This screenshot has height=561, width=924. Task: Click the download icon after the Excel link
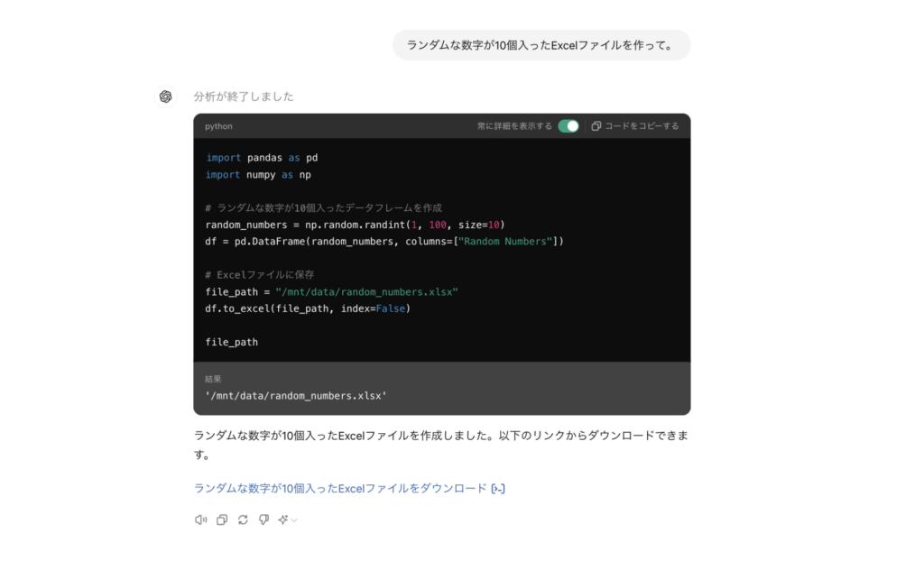(500, 488)
